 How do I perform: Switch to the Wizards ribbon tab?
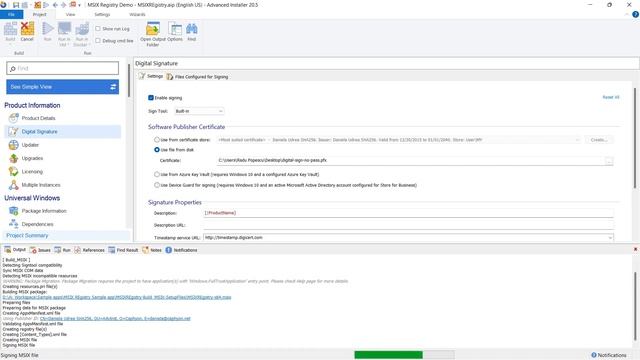click(137, 14)
